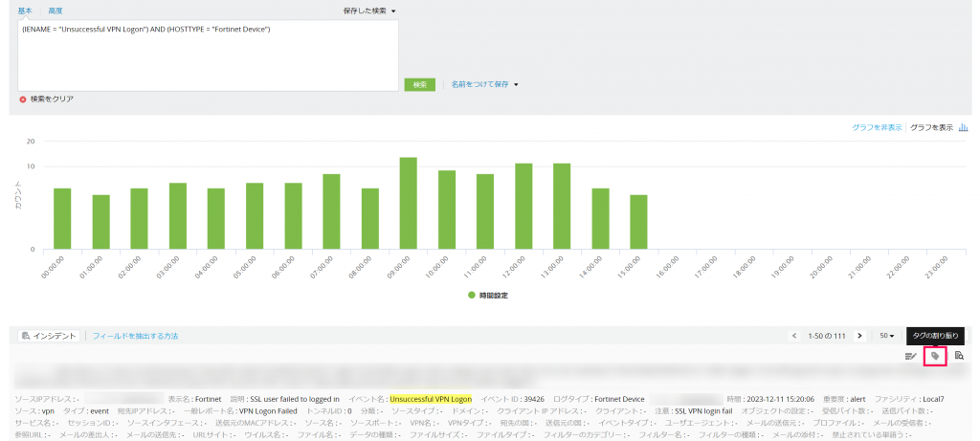Image resolution: width=980 pixels, height=441 pixels.
Task: Click the bar chart icon next to グラフを表示
Action: click(964, 126)
